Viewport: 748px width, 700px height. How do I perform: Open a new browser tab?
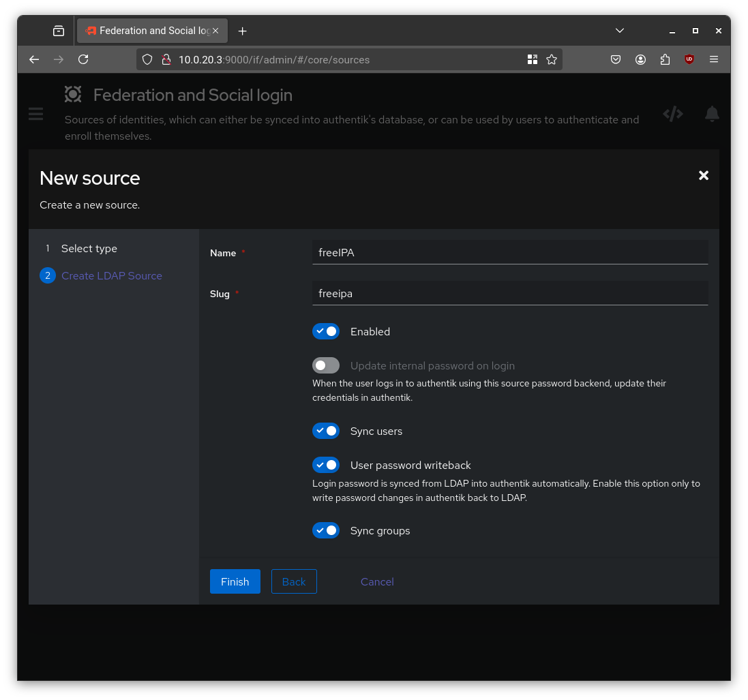click(242, 31)
